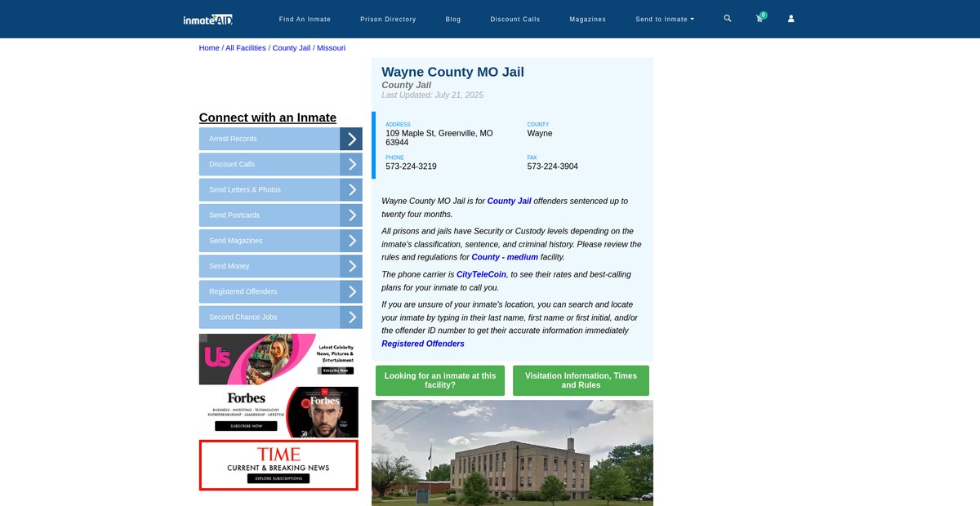Click the chevron icon beside Send Money

tap(351, 266)
